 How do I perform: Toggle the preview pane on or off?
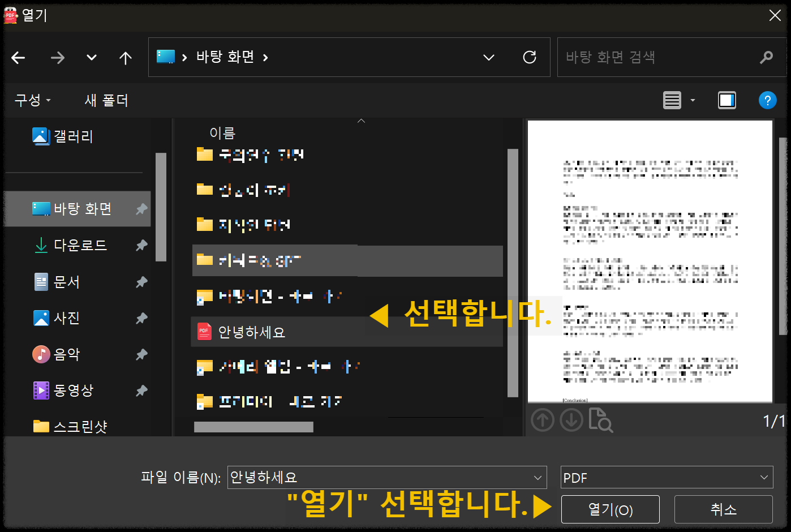tap(726, 100)
